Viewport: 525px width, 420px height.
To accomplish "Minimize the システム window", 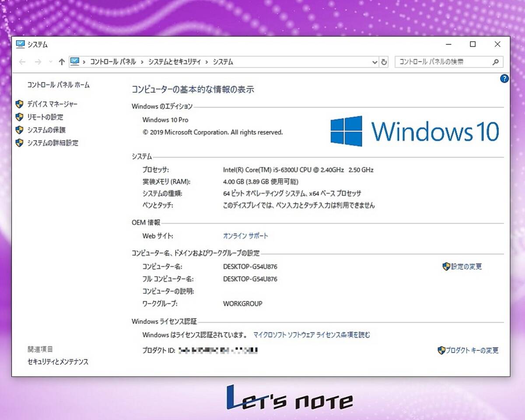I will [x=448, y=44].
